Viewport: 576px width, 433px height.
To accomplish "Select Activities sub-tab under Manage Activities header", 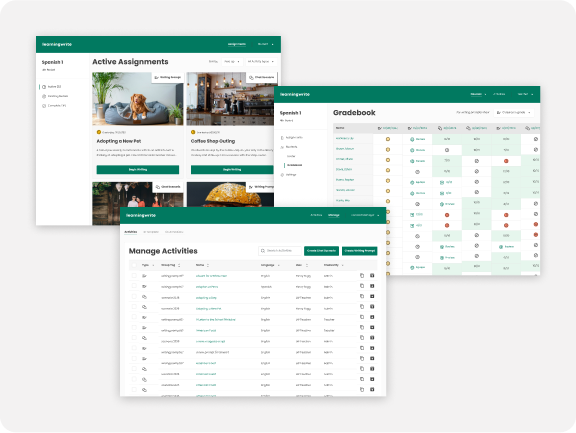I will tap(131, 232).
